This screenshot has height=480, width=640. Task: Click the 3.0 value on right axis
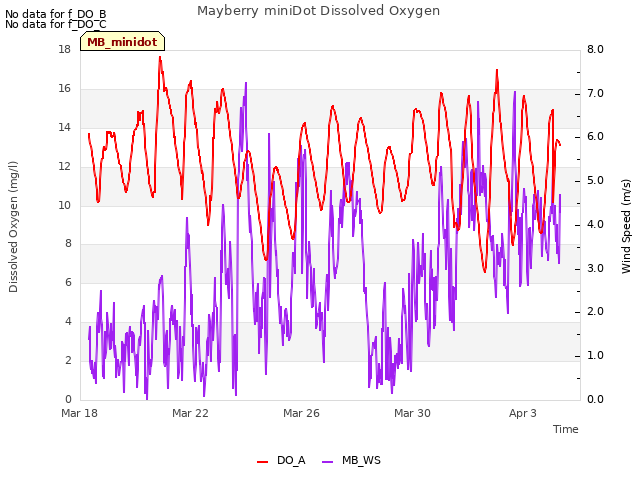(595, 268)
